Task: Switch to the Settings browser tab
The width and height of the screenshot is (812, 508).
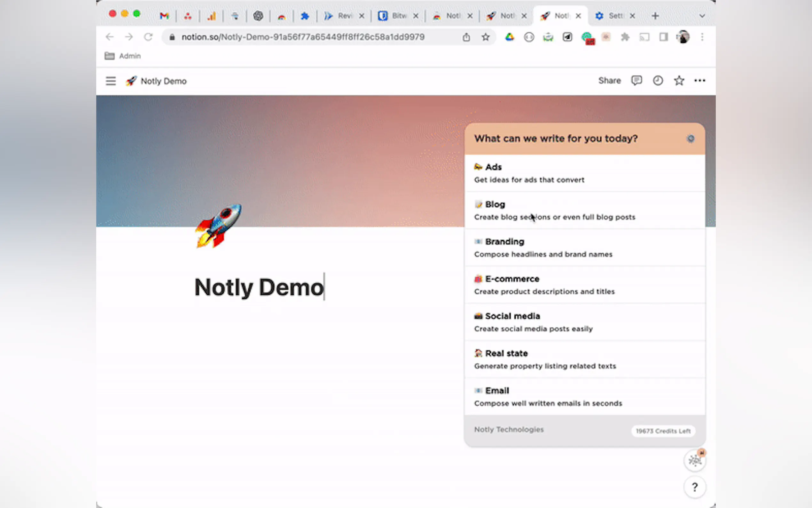Action: pyautogui.click(x=611, y=16)
